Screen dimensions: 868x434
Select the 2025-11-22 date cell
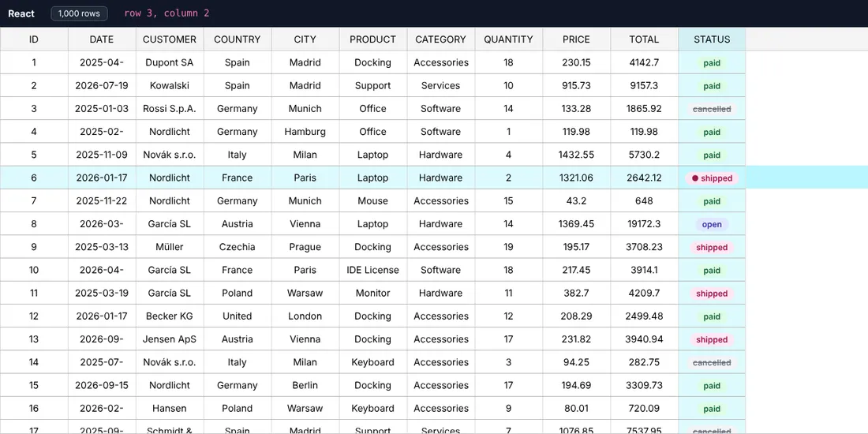tap(102, 201)
